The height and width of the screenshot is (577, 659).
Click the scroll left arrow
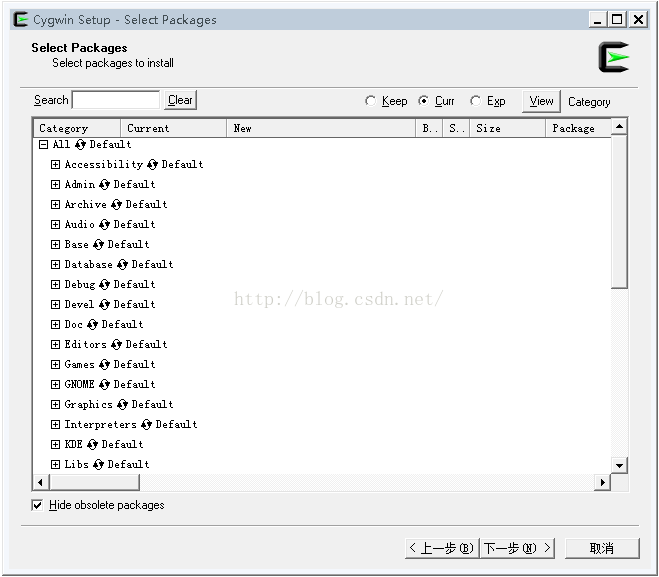coord(40,482)
